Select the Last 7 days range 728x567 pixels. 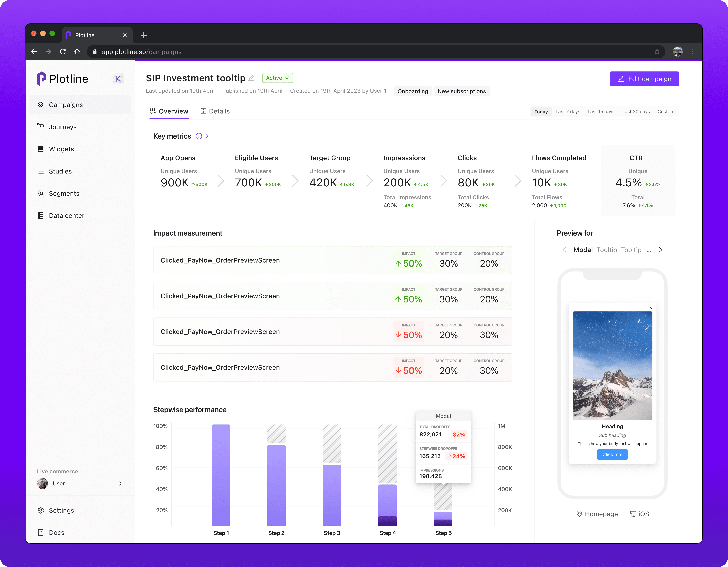coord(568,112)
